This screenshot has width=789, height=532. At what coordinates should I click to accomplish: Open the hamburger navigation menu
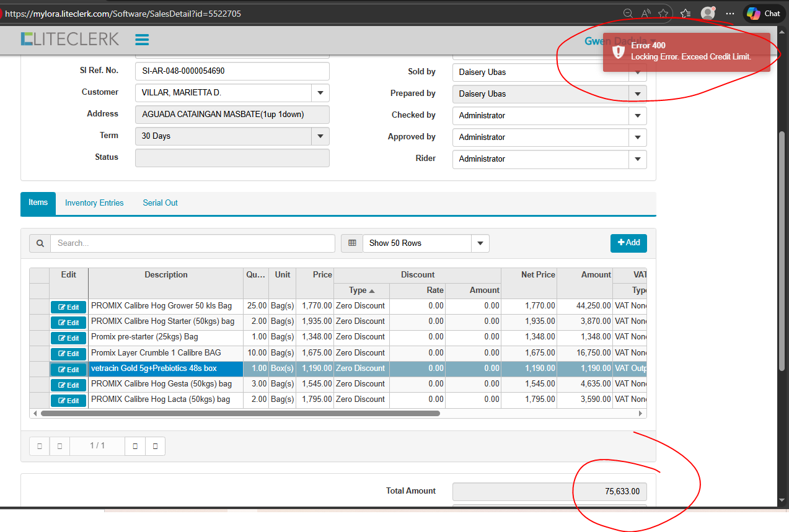point(142,40)
